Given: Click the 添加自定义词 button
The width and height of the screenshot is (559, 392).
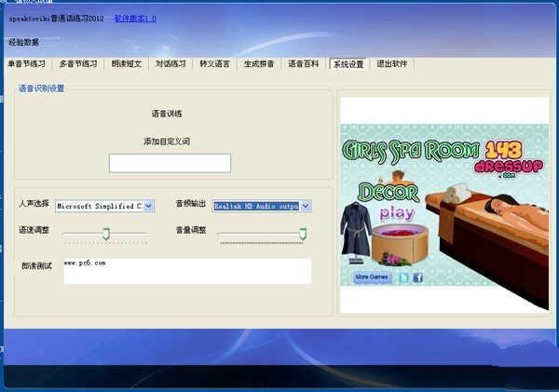Looking at the screenshot, I should pos(167,142).
